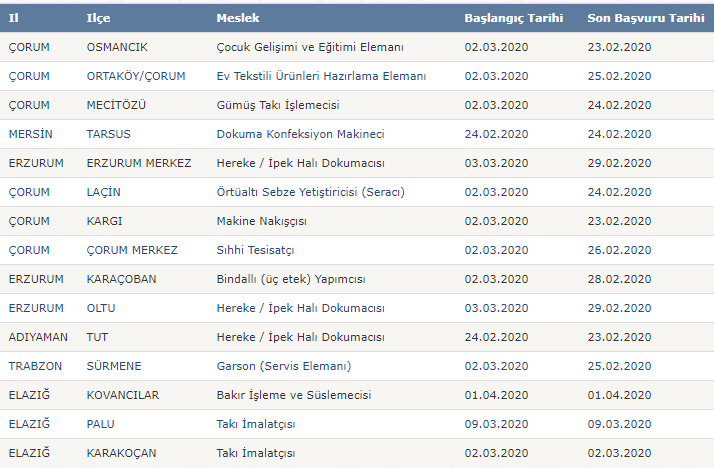Image resolution: width=714 pixels, height=468 pixels.
Task: Click the Başlangıç Tarihi column header
Action: (x=514, y=18)
